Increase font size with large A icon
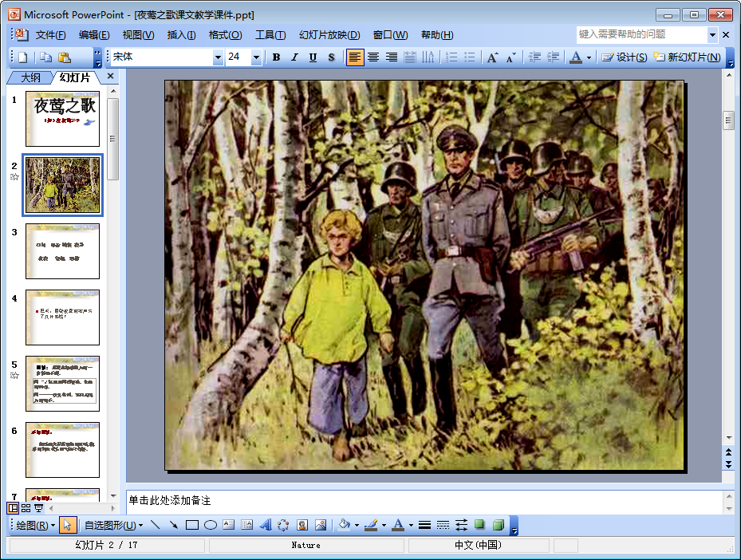Screen dimensions: 741x560 [493, 57]
